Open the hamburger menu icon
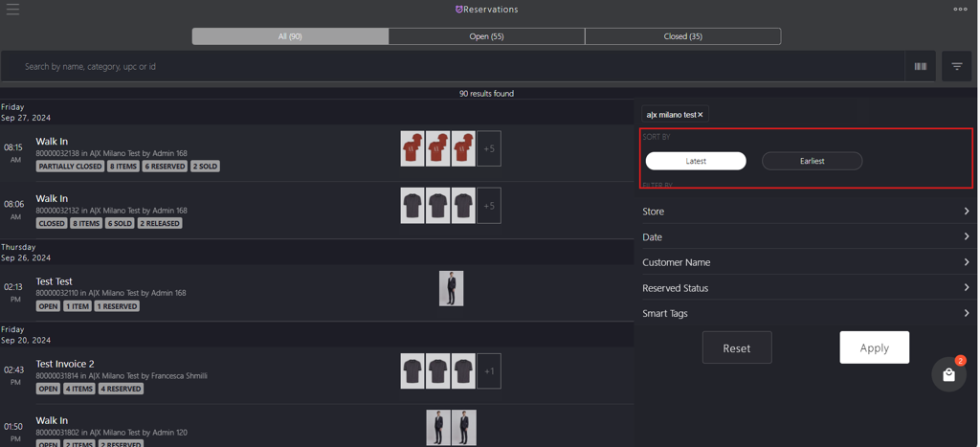980x447 pixels. [12, 9]
